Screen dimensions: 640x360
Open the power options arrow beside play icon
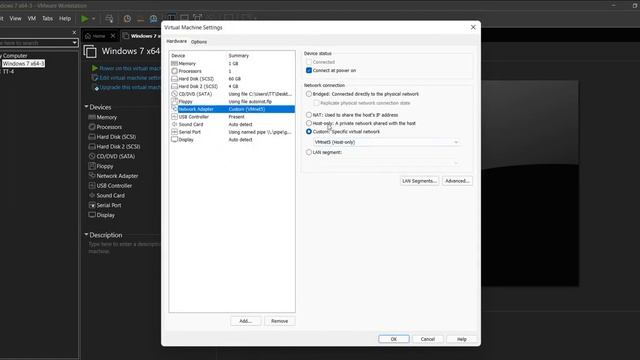tap(93, 19)
